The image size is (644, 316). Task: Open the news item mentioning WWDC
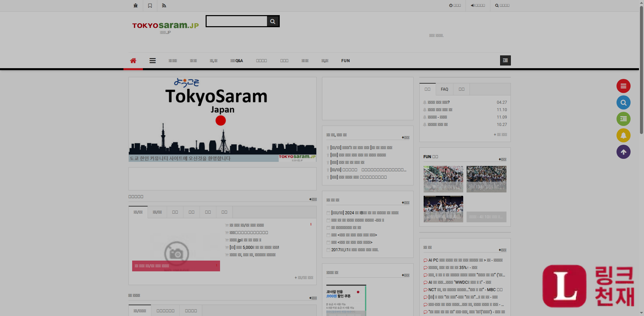pos(460,282)
